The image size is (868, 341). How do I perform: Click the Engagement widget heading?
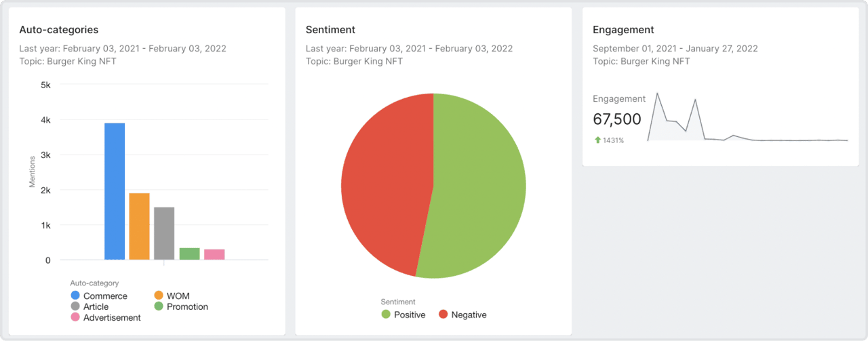623,30
